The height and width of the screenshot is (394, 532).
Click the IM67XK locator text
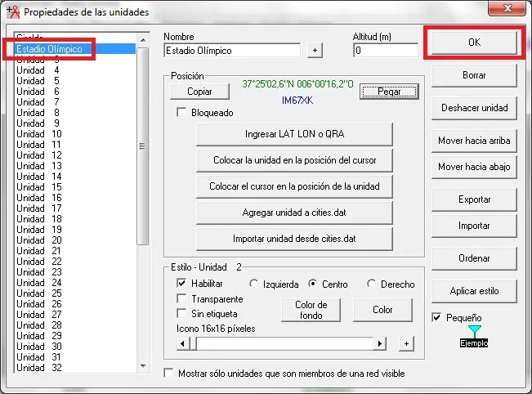[x=297, y=101]
